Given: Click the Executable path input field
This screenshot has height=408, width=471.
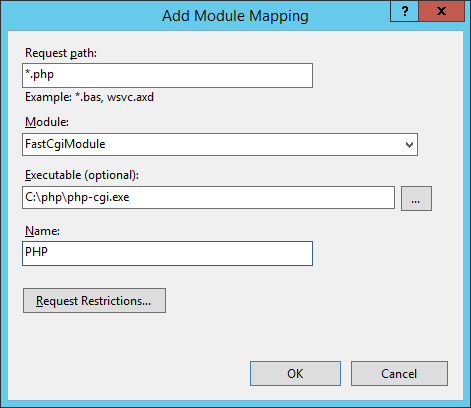Looking at the screenshot, I should (x=208, y=198).
